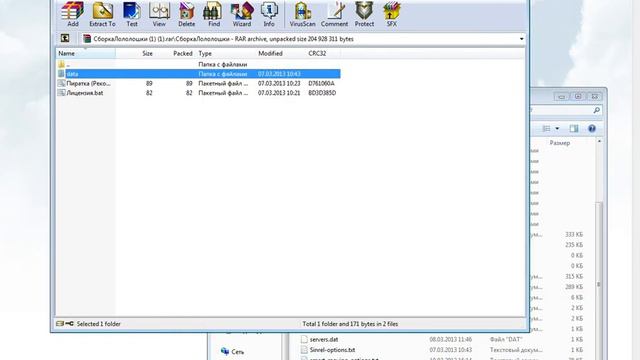Start VirusScan on the archive
The width and height of the screenshot is (640, 360).
point(302,14)
